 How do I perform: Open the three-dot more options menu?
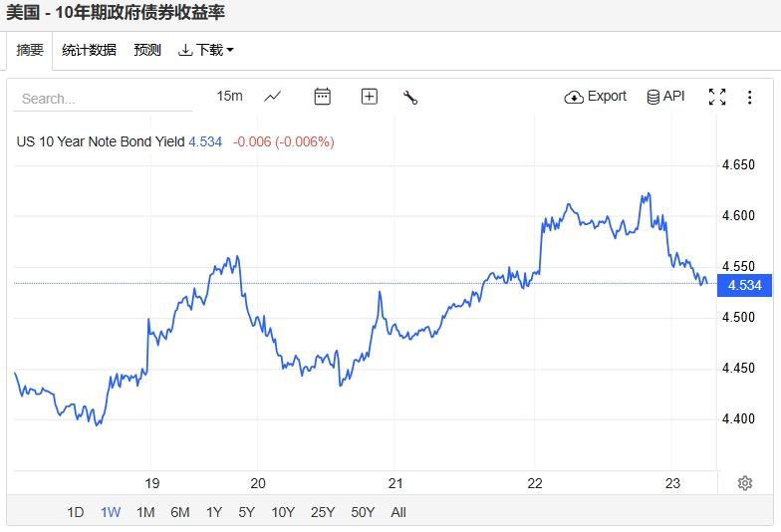(x=749, y=97)
